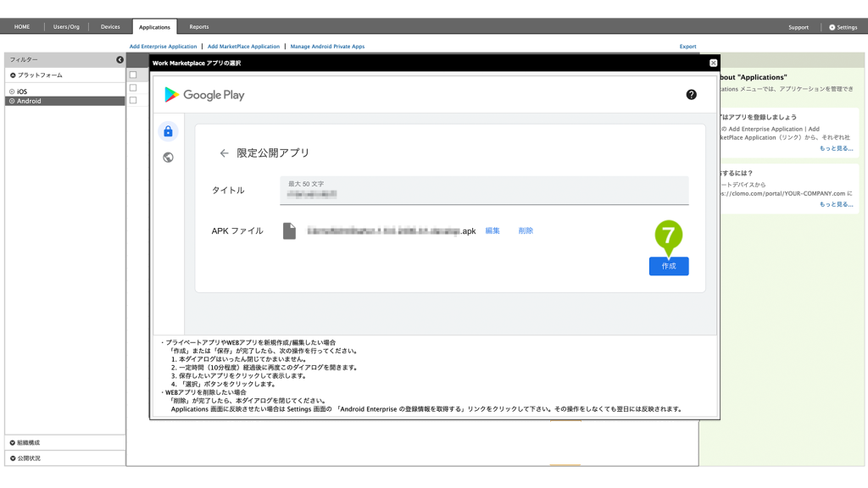Click the Export link
This screenshot has width=868, height=488.
click(688, 47)
